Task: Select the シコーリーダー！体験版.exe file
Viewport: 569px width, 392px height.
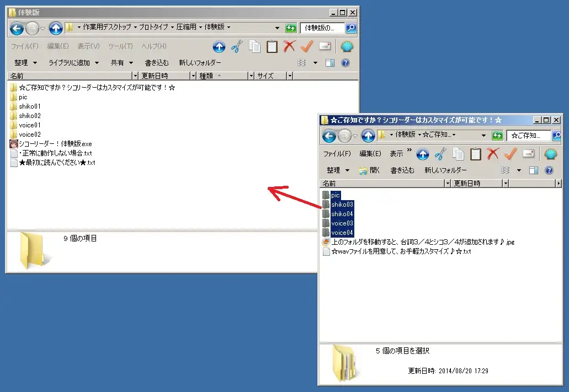Action: pyautogui.click(x=51, y=144)
